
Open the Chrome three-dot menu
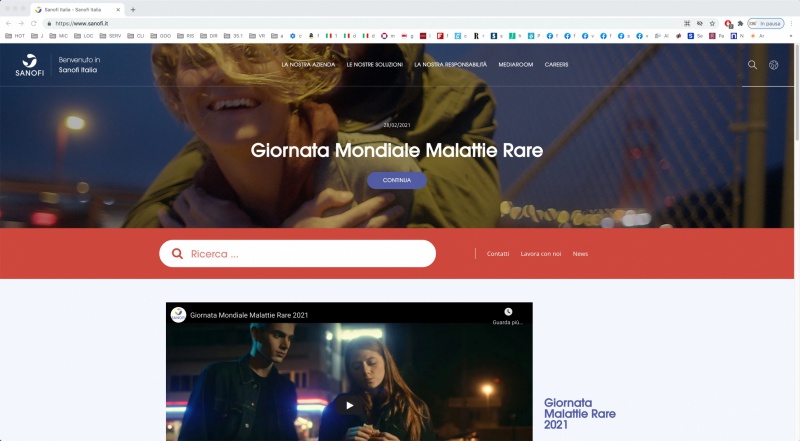coord(792,23)
